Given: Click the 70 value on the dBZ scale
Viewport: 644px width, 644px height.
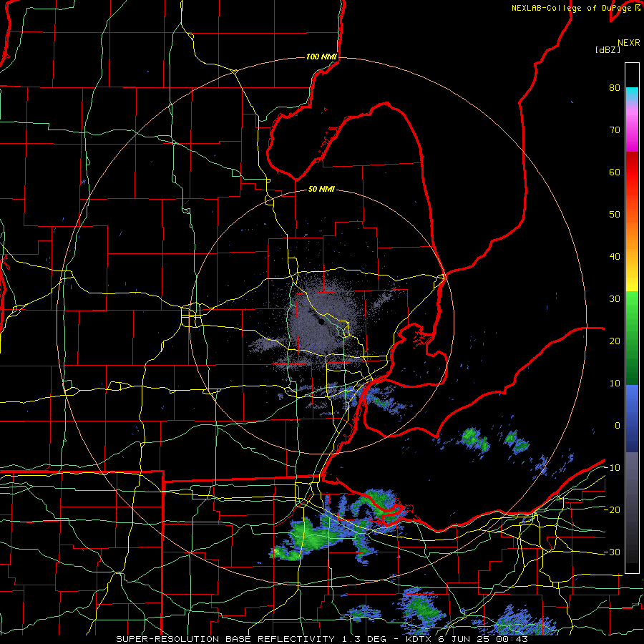Looking at the screenshot, I should 615,130.
